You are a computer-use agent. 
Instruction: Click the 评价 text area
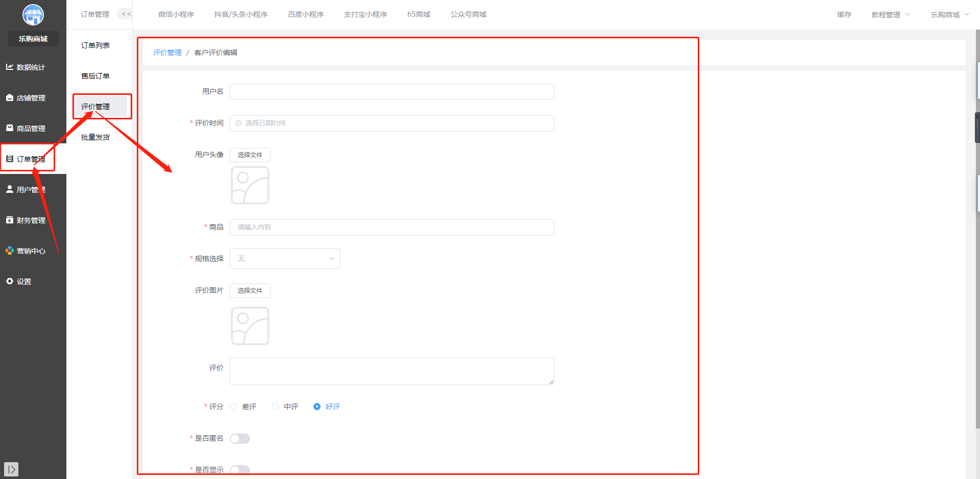pos(391,371)
